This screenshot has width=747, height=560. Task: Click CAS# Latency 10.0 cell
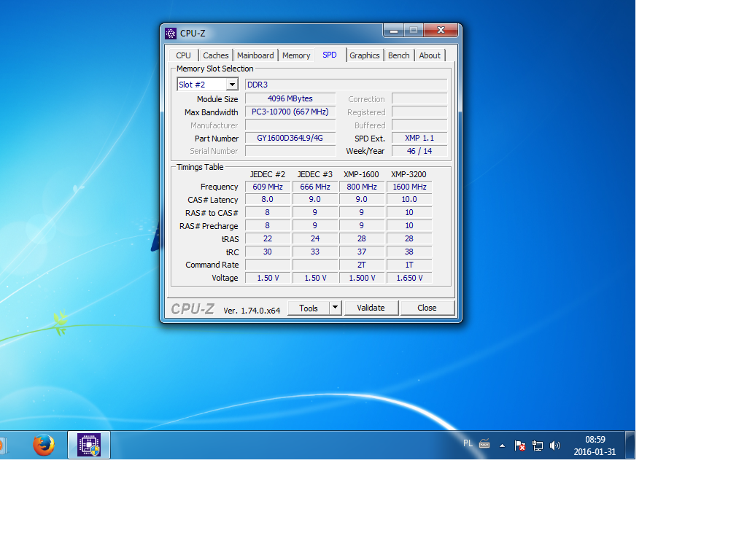409,200
